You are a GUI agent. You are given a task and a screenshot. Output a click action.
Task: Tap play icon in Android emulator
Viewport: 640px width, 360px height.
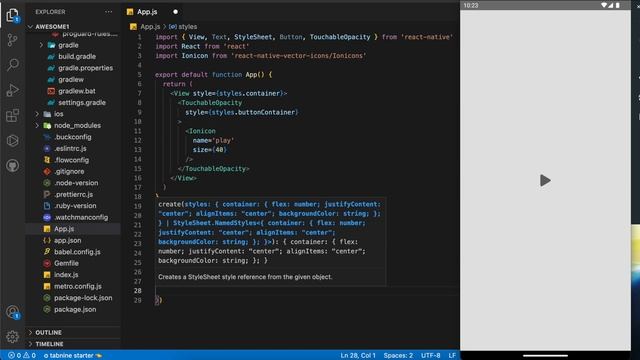pos(545,180)
